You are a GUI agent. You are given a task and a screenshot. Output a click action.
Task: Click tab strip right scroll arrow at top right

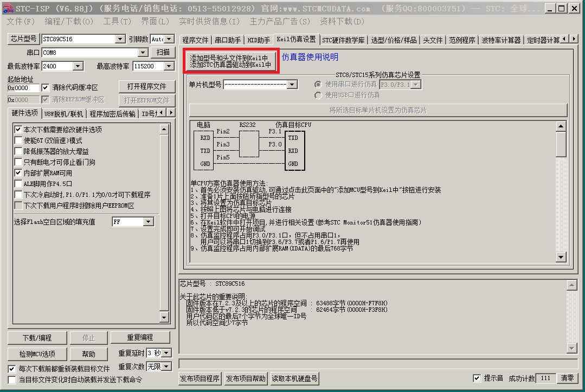tap(574, 38)
